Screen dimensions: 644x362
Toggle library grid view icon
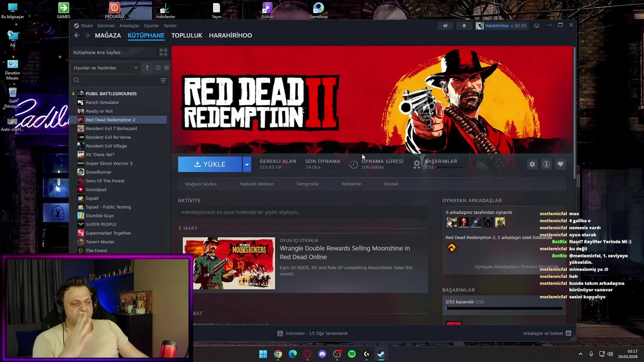163,52
